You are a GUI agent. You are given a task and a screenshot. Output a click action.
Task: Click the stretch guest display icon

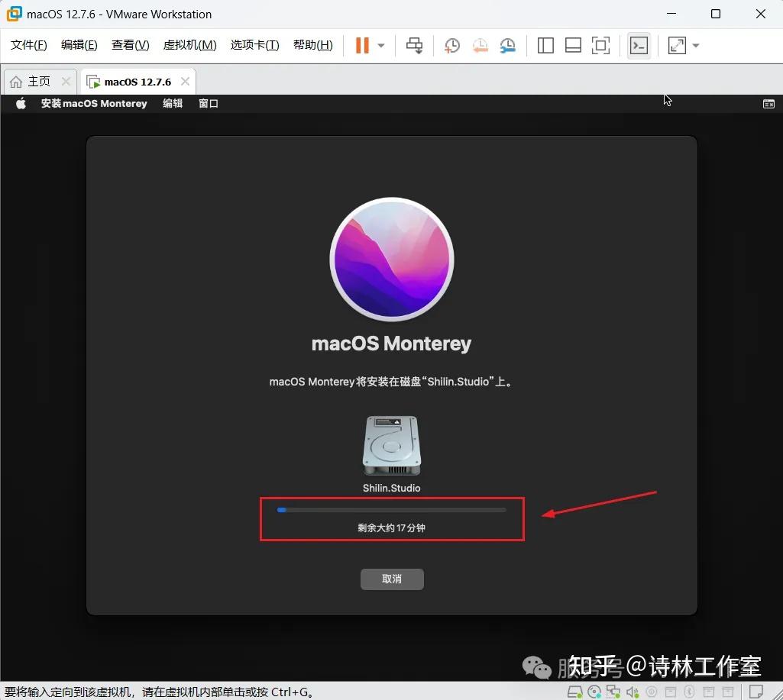677,45
